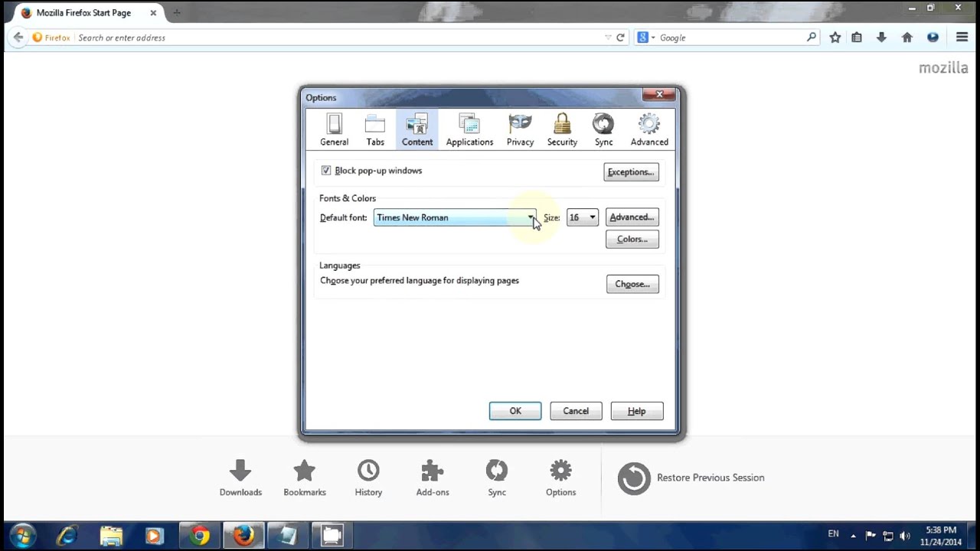
Task: Open the network tray icon
Action: coord(888,536)
